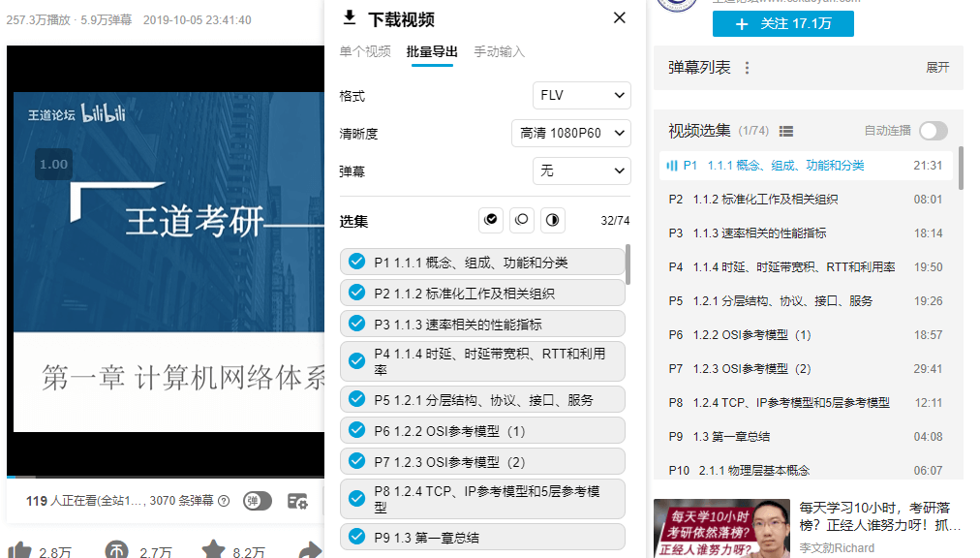
Task: Click the coin donate icon
Action: 116,551
